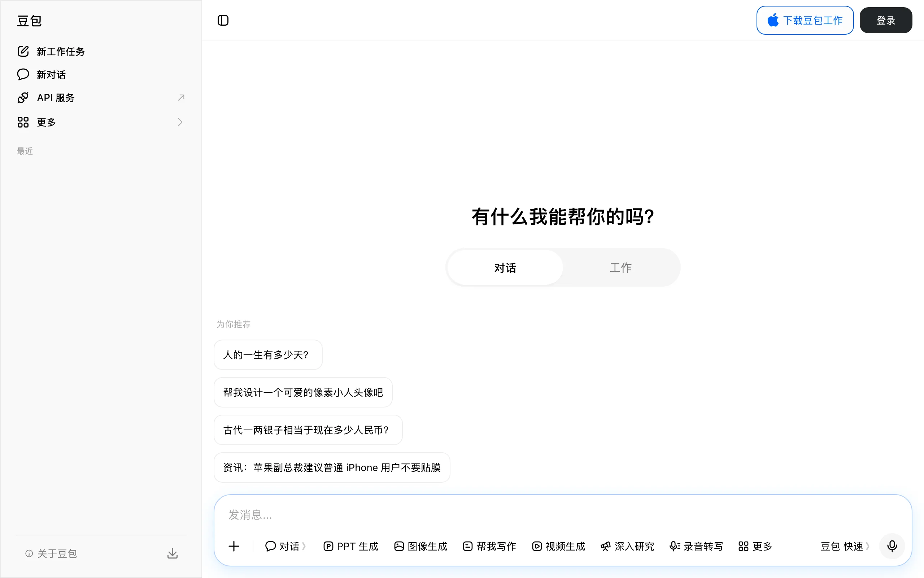Click the 新对话 chat bubble icon
Screen dimensions: 924x578
point(23,74)
